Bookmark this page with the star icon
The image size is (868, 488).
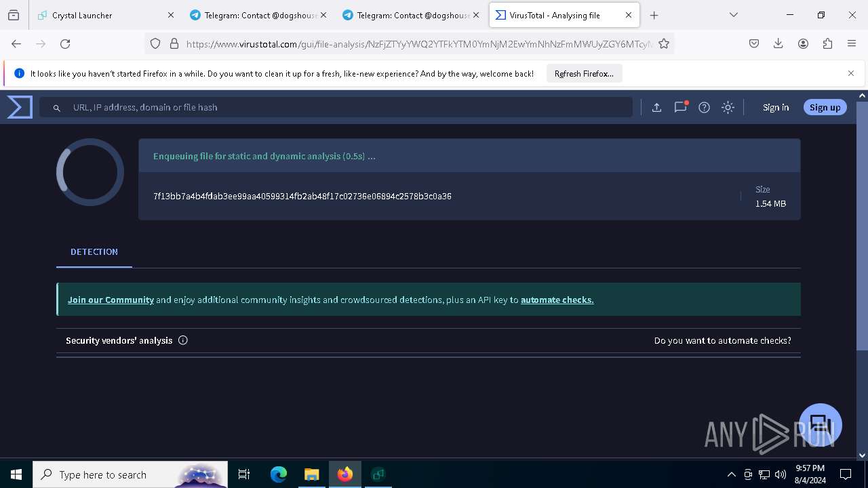(x=664, y=43)
